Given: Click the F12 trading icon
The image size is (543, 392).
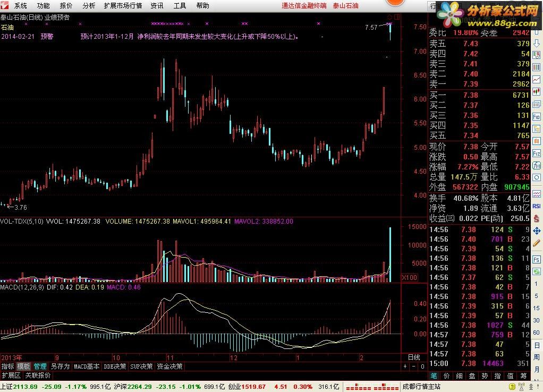Looking at the screenshot, I should pyautogui.click(x=537, y=154).
